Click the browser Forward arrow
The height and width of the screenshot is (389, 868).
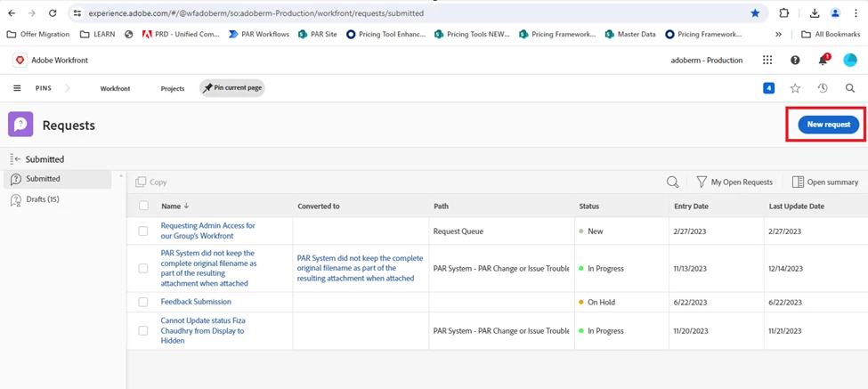click(x=31, y=12)
